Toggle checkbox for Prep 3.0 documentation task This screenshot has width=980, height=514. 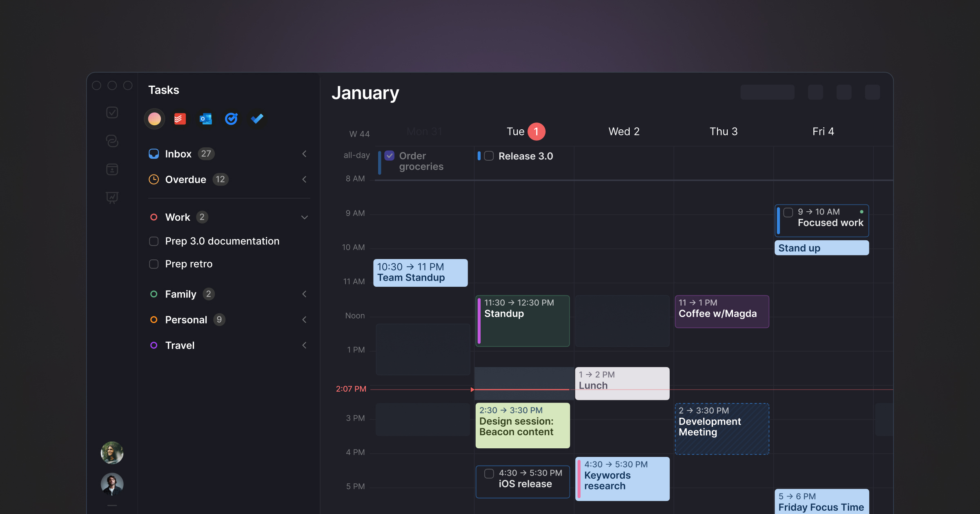[x=154, y=241]
